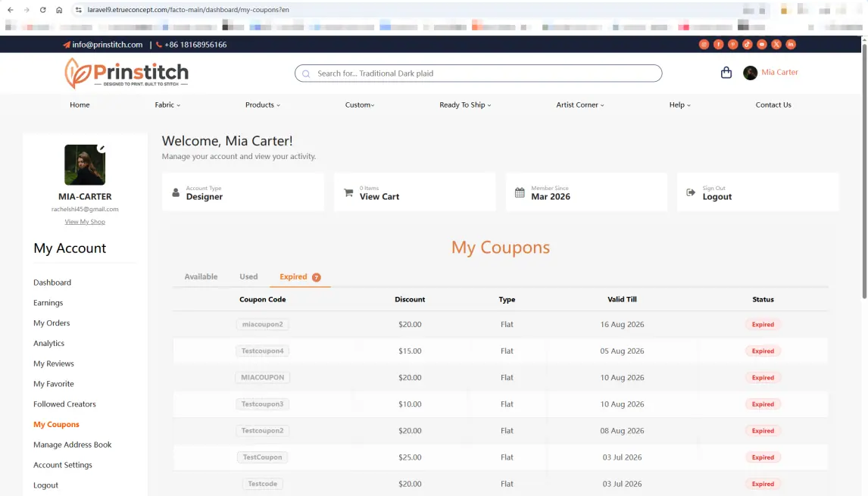This screenshot has height=496, width=868.
Task: Click the View Cart card
Action: [414, 192]
